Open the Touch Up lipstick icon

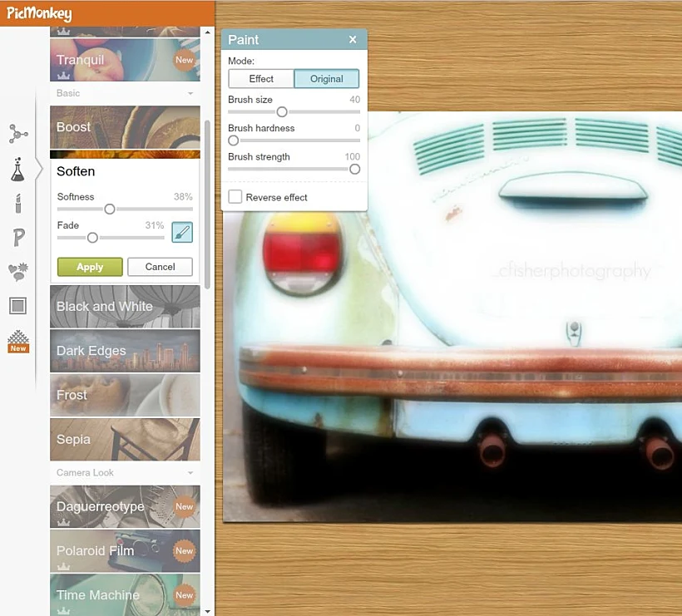(17, 203)
